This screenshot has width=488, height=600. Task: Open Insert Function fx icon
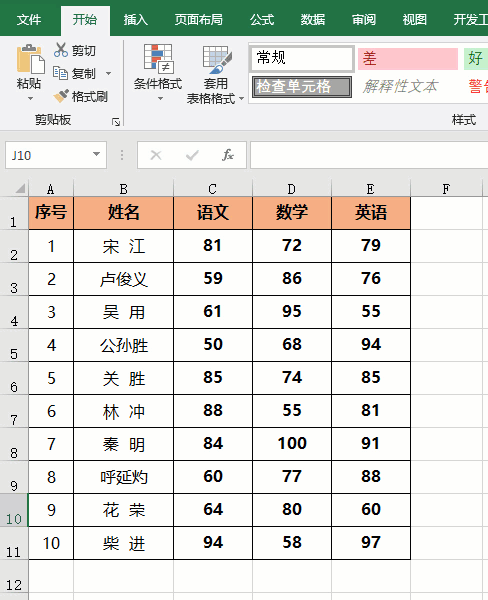pos(228,155)
